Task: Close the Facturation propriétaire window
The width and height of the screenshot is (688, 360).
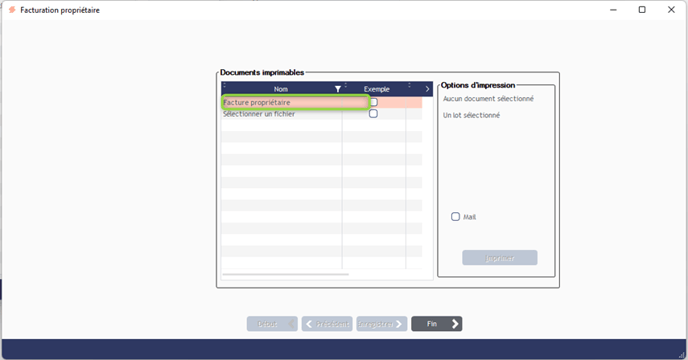Action: [671, 10]
